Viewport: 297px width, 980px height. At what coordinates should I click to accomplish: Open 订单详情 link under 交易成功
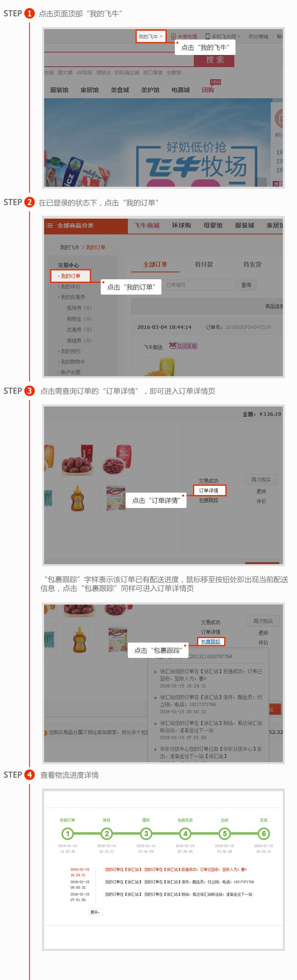pos(209,490)
